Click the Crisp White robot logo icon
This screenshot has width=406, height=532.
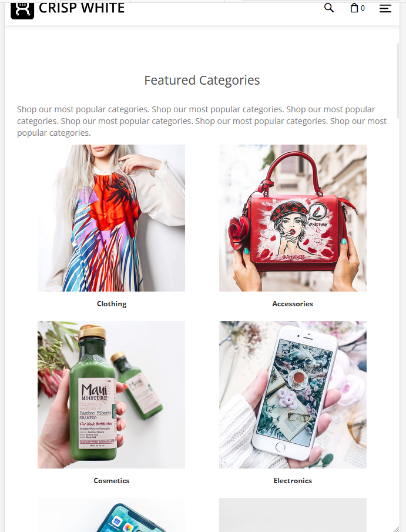22,10
